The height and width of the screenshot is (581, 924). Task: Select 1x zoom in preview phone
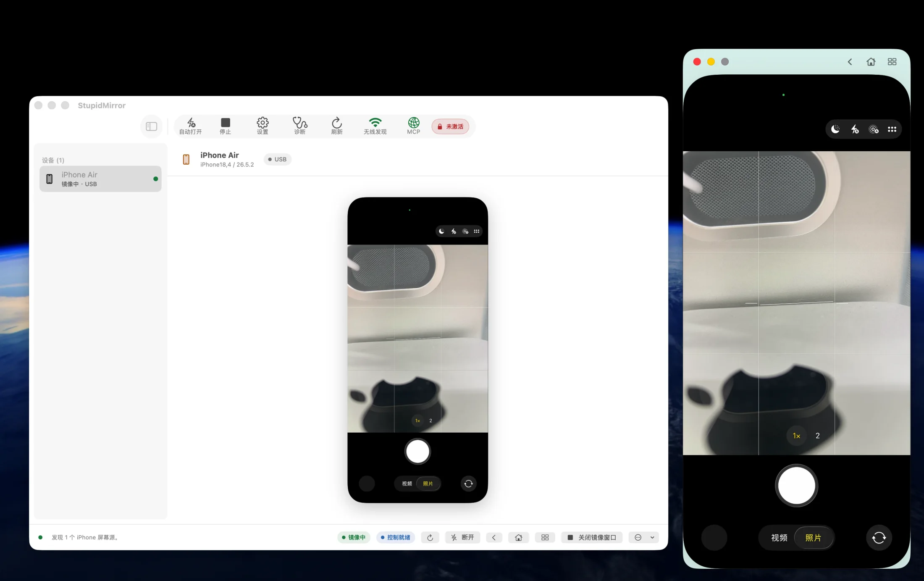coord(417,421)
